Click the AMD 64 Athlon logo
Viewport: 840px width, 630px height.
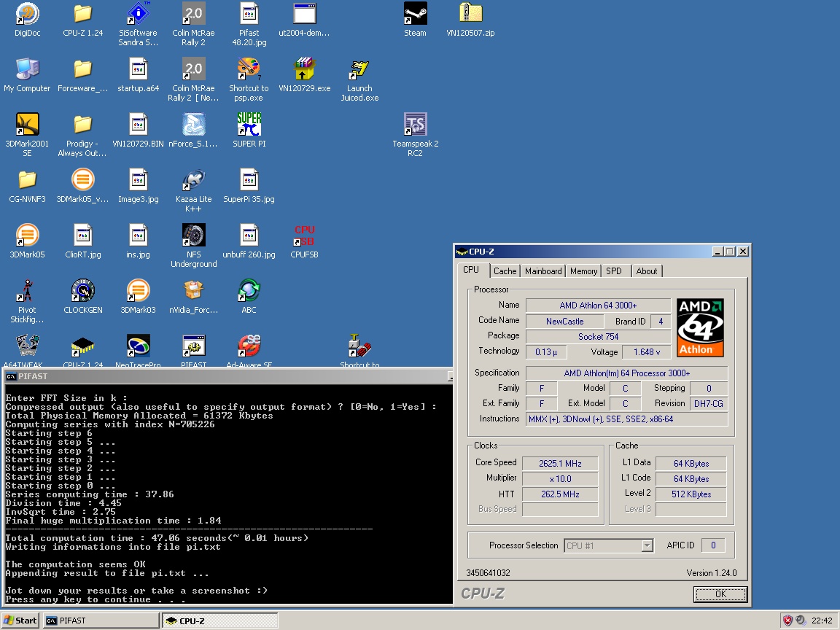[700, 328]
